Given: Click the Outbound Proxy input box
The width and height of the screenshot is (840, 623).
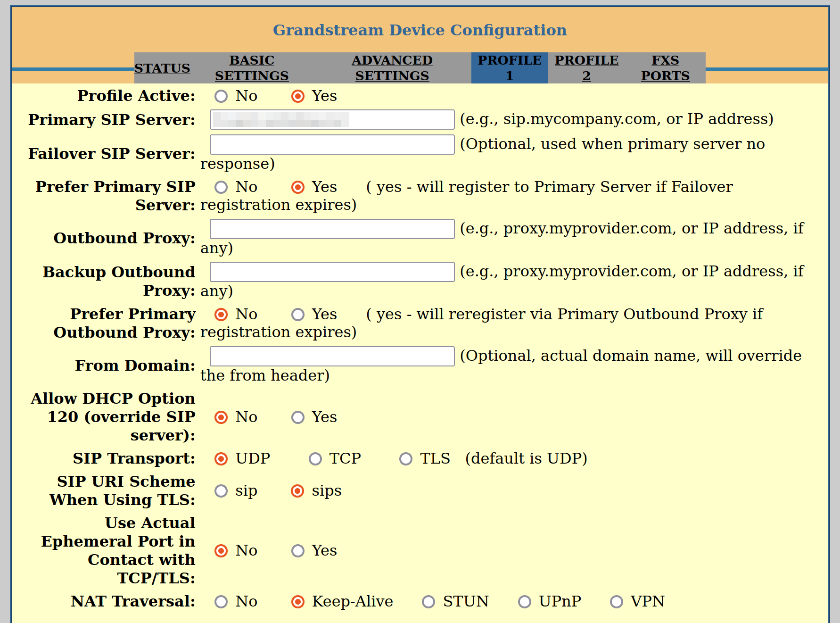Looking at the screenshot, I should pyautogui.click(x=332, y=229).
